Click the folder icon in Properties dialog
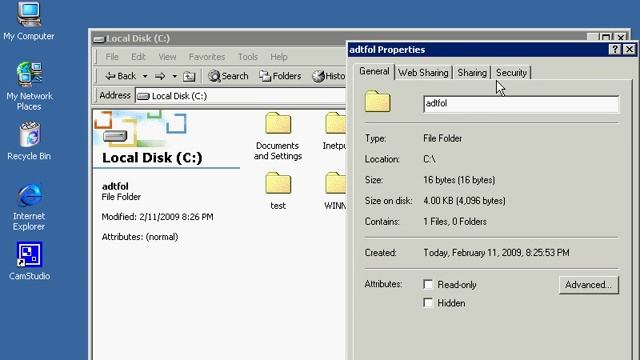The width and height of the screenshot is (640, 360). (x=378, y=101)
